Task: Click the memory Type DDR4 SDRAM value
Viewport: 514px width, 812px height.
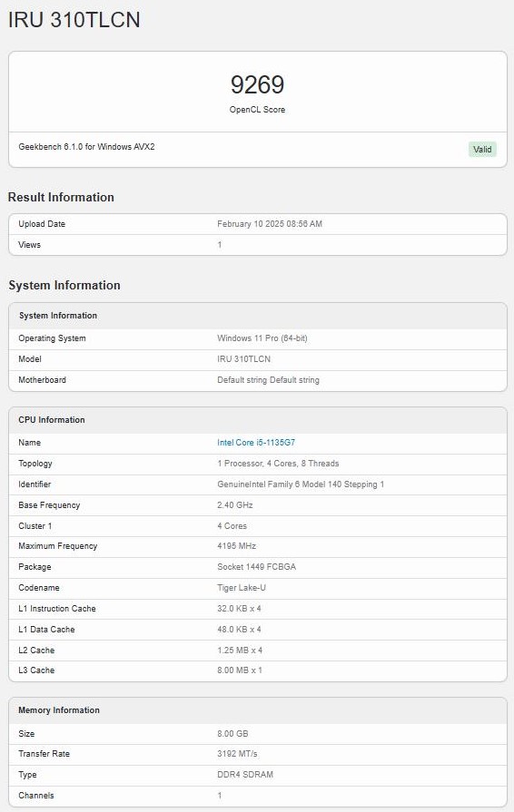Action: click(x=245, y=774)
